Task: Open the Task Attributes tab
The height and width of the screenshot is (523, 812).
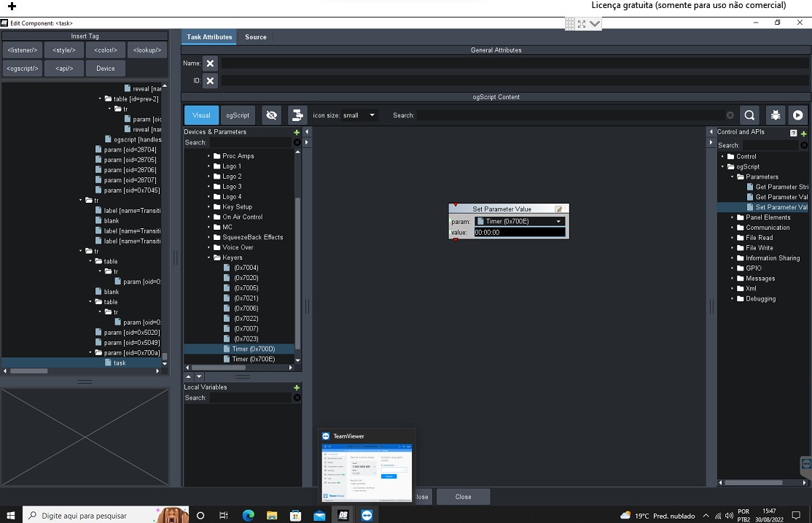Action: pos(209,36)
